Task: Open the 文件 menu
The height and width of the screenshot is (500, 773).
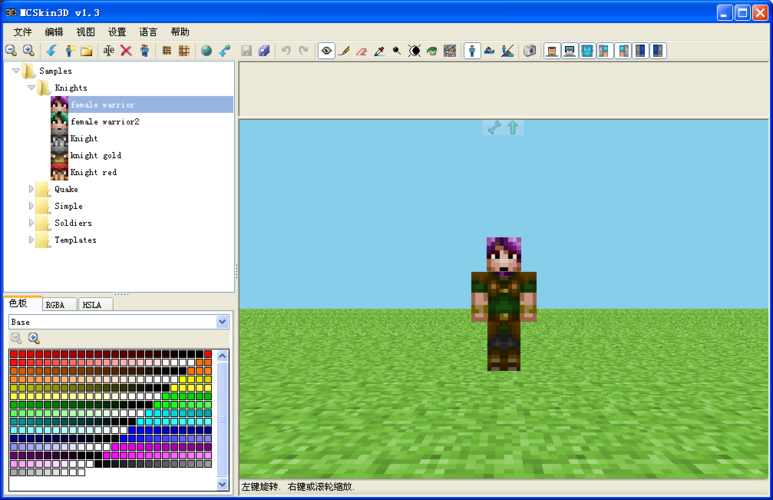Action: (23, 32)
